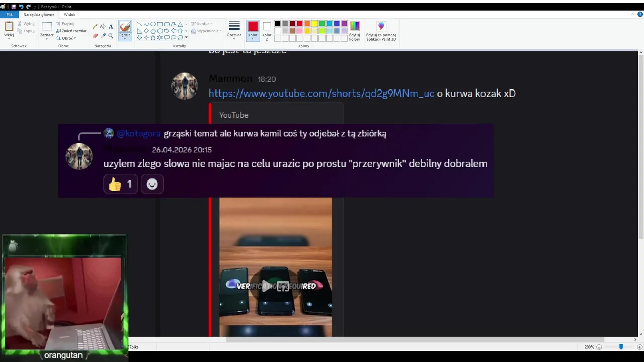Select the rounded rectangle shape
The height and width of the screenshot is (362, 644).
pyautogui.click(x=167, y=24)
